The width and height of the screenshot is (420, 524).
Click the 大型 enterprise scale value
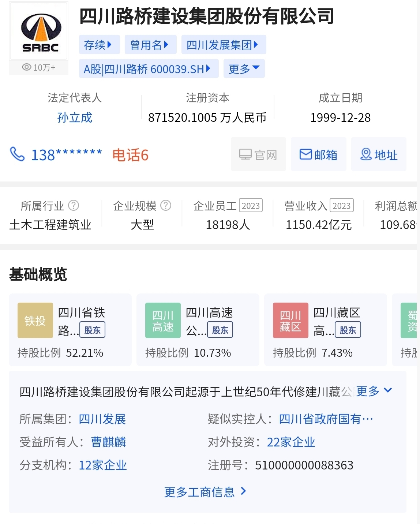tap(142, 225)
